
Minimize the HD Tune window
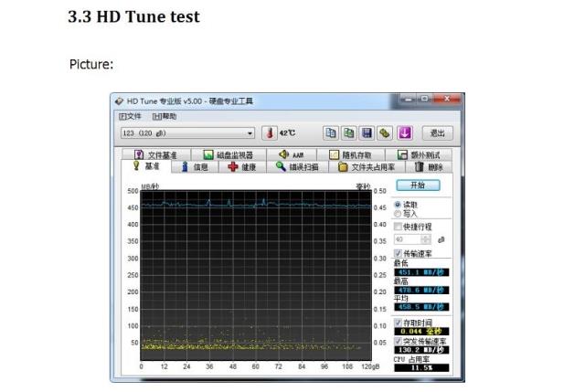point(409,100)
